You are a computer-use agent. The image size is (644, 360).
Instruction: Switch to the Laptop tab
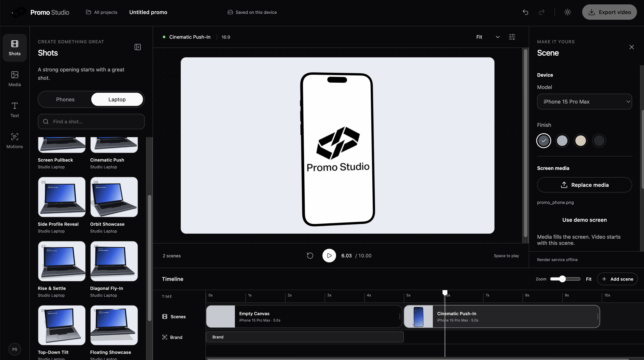click(x=117, y=99)
